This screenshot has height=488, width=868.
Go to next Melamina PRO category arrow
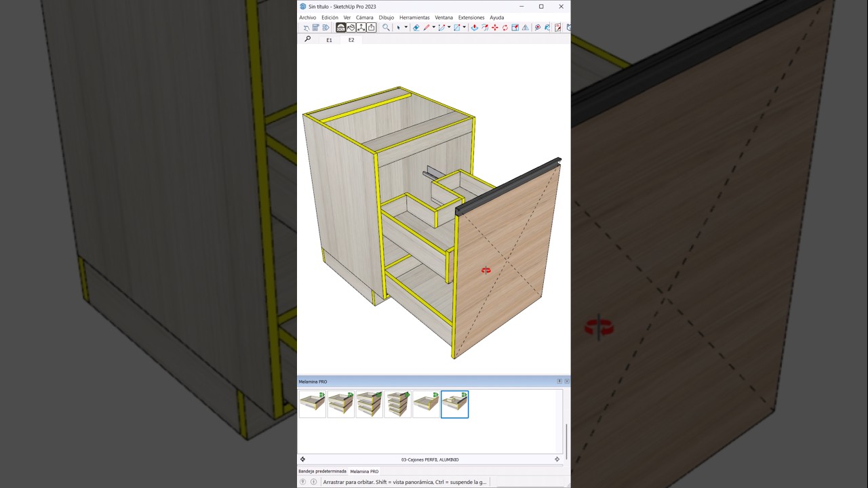point(557,460)
